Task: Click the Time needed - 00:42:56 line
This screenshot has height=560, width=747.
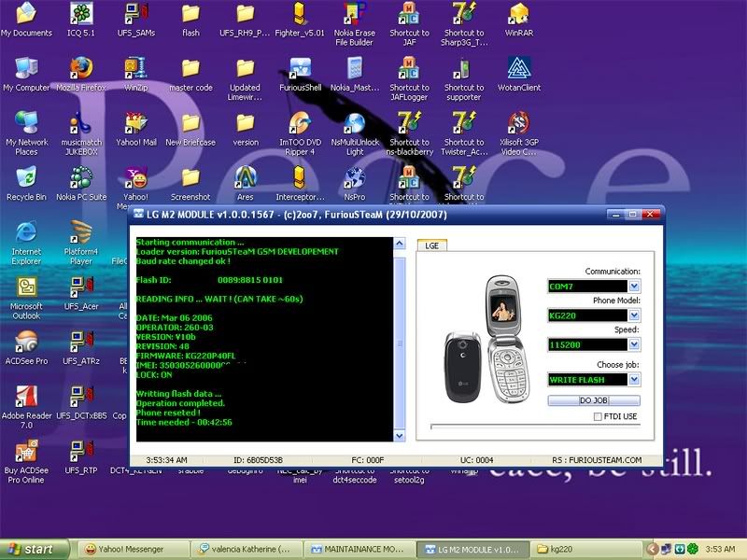Action: click(x=184, y=422)
